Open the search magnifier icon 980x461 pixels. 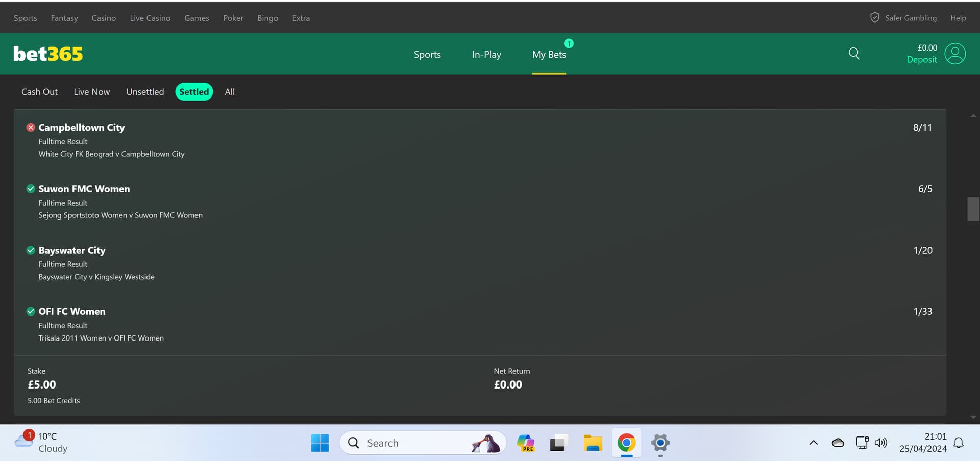[854, 54]
